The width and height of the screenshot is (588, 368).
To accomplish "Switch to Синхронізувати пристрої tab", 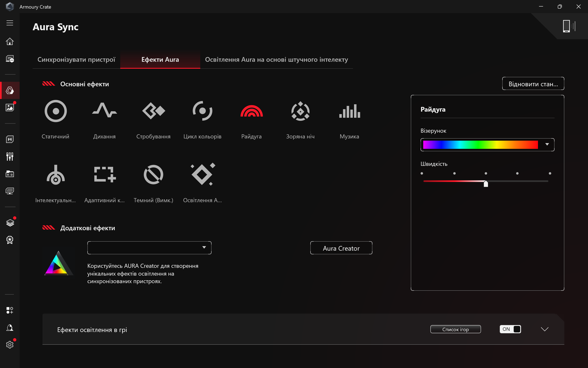I will click(76, 60).
